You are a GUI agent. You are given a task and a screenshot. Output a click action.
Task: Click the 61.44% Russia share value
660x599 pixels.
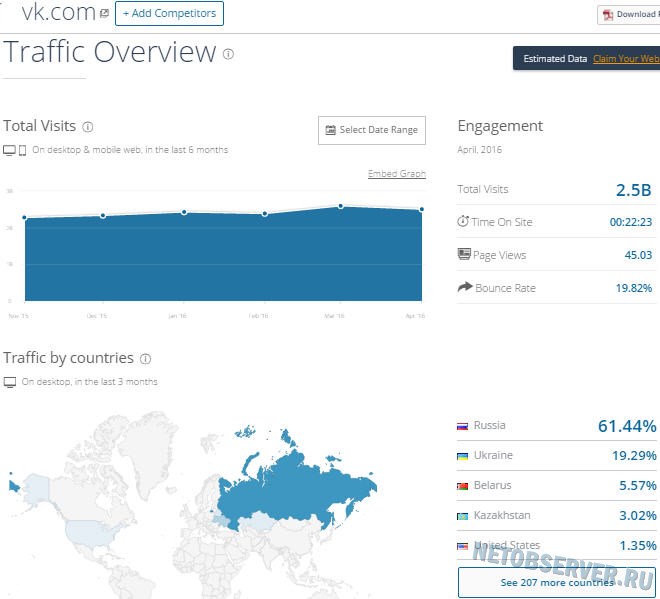[x=627, y=426]
